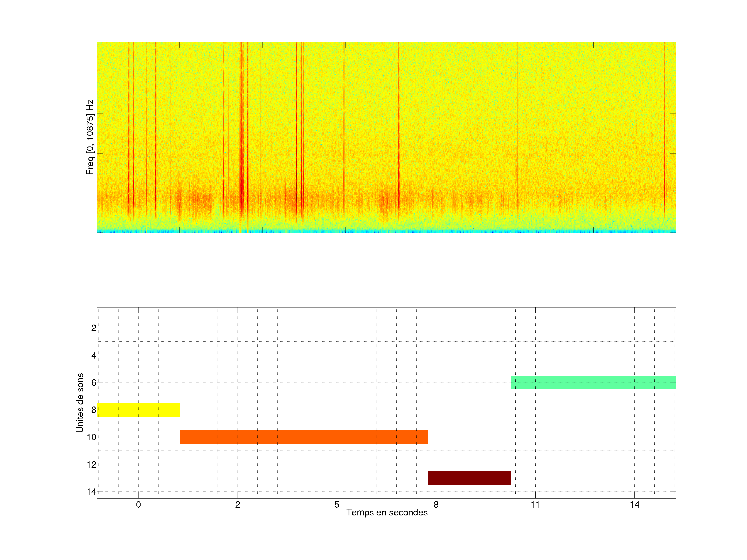The image size is (747, 560).
Task: Click the thick red spectrogram line above the 2-second mark
Action: pyautogui.click(x=241, y=135)
